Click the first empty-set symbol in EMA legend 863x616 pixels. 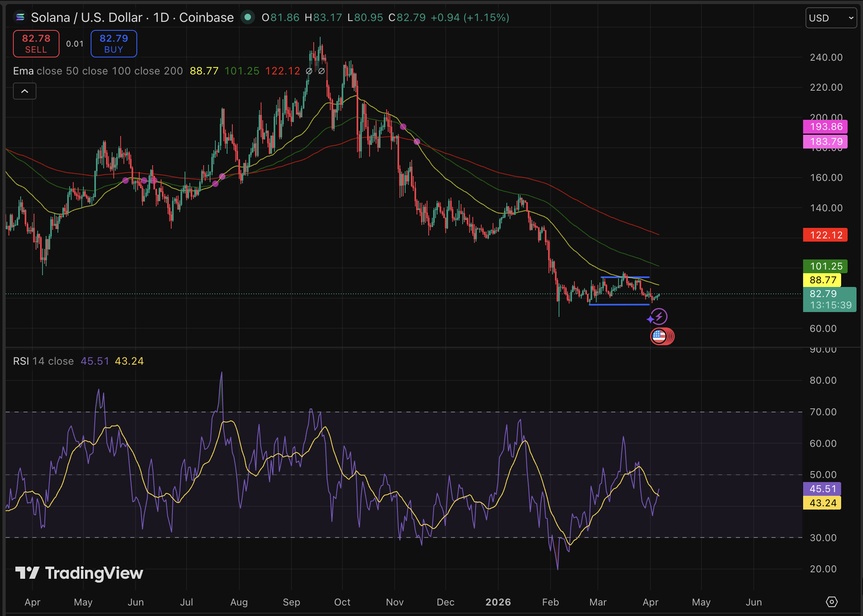click(309, 71)
